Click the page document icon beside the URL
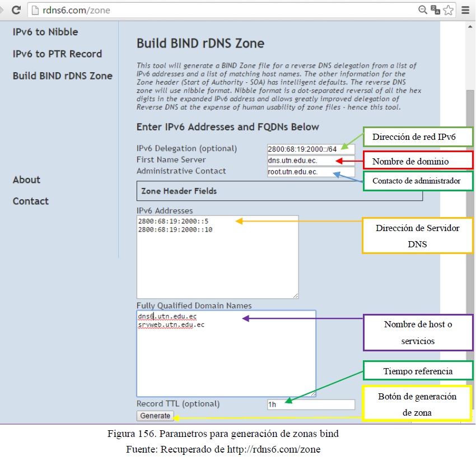Image resolution: width=476 pixels, height=461 pixels. click(x=35, y=10)
